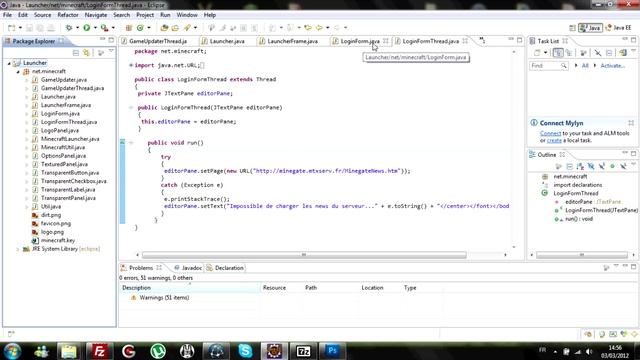Select the Java perspective button
This screenshot has height=360, width=640.
(x=590, y=28)
